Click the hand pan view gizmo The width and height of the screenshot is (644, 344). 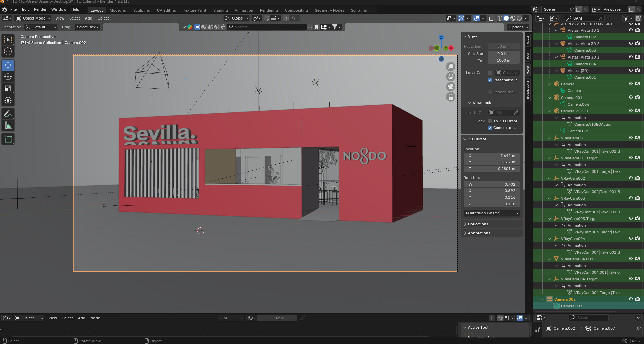coord(450,77)
